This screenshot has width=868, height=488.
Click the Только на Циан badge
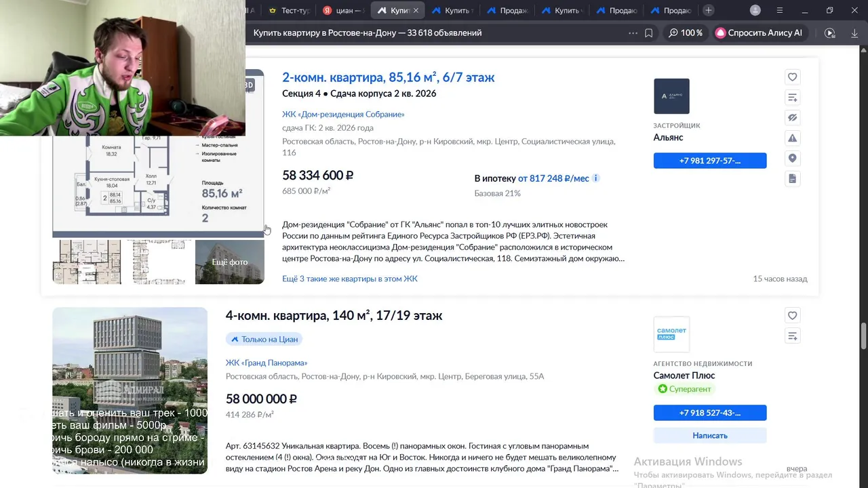coord(264,339)
